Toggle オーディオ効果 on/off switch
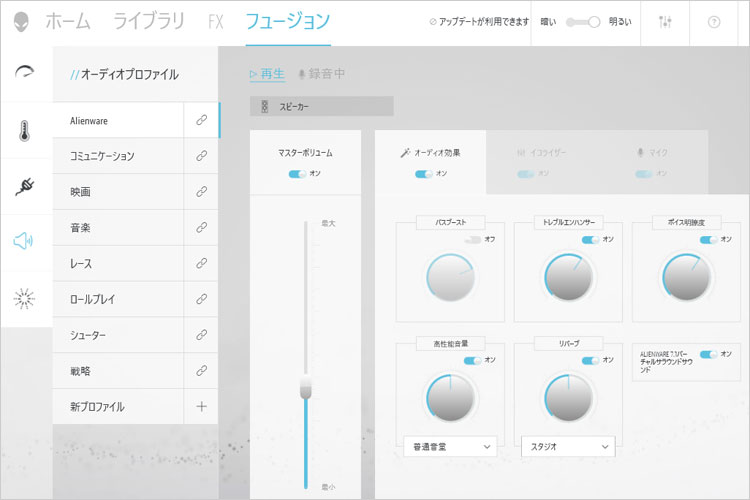 pyautogui.click(x=424, y=174)
